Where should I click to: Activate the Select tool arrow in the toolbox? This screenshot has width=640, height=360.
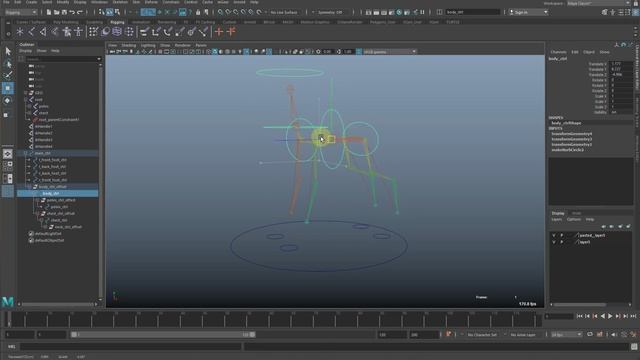pyautogui.click(x=8, y=51)
